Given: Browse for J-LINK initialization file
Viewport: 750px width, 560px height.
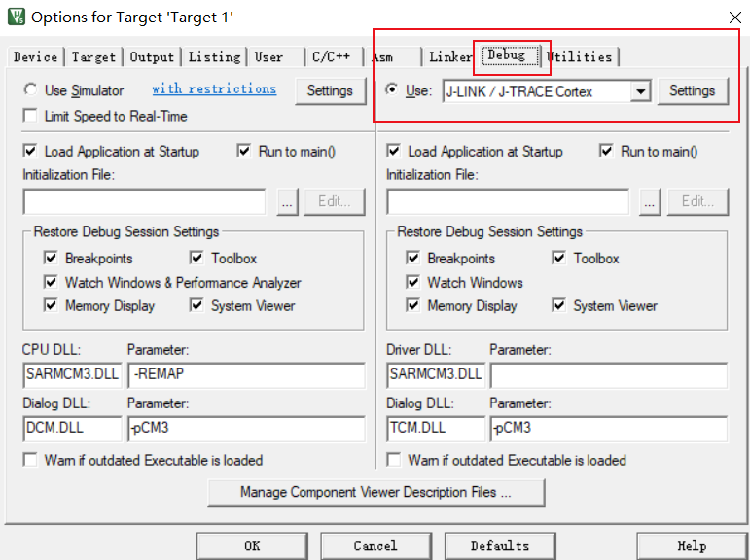Looking at the screenshot, I should pos(649,202).
